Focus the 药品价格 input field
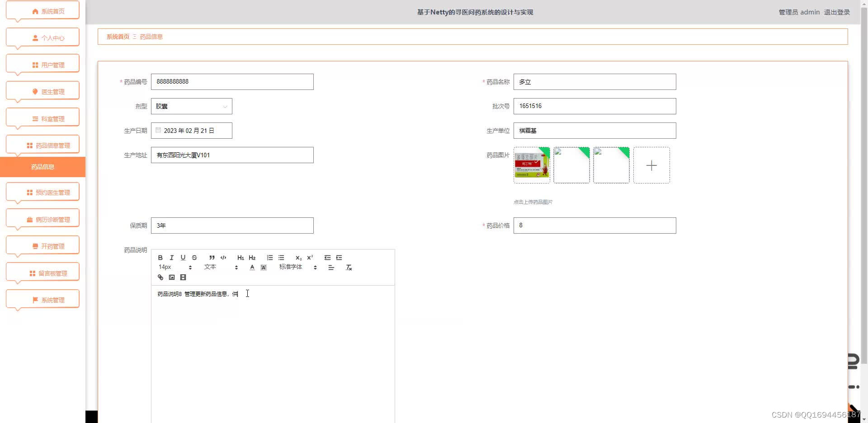Image resolution: width=868 pixels, height=423 pixels. [x=595, y=226]
